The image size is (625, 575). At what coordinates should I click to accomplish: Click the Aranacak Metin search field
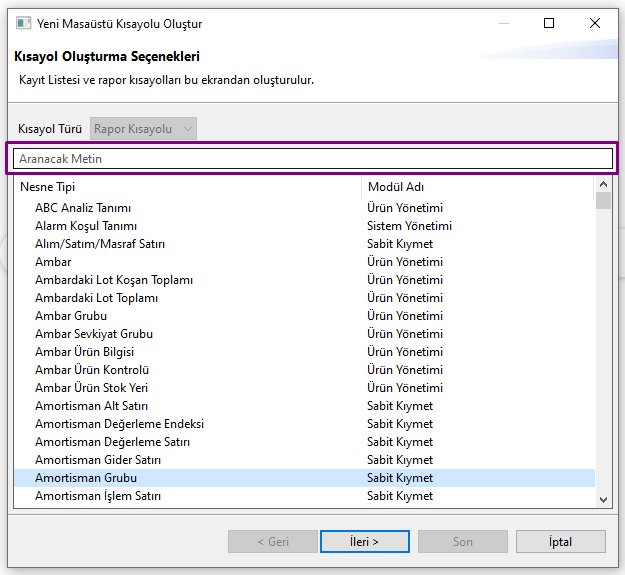[311, 158]
